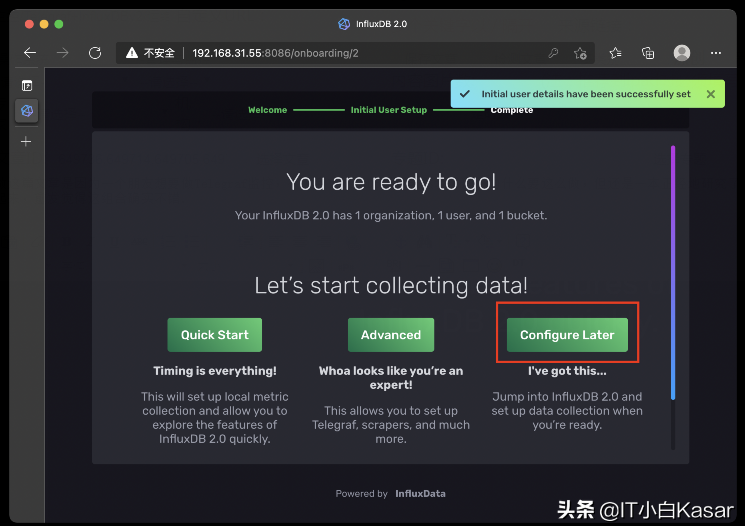
Task: Open the browser three-dot settings menu
Action: pos(716,53)
